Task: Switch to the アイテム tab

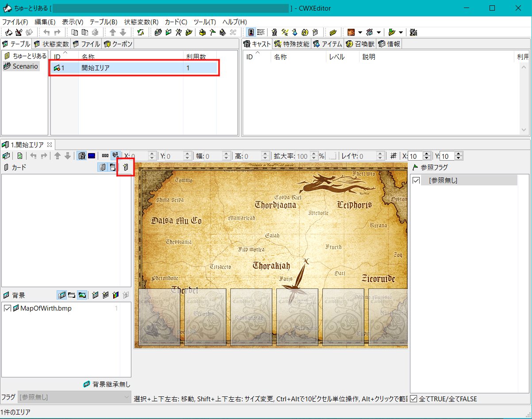Action: 328,44
